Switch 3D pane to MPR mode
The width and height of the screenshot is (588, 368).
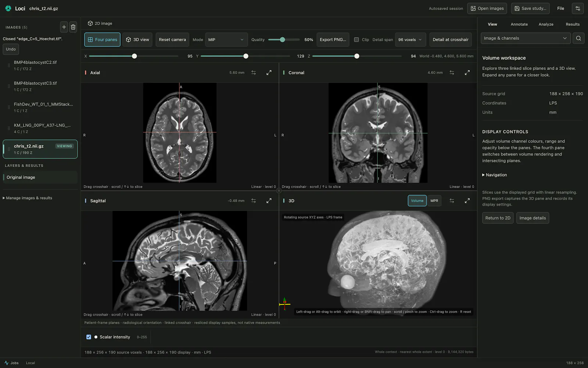(x=434, y=201)
